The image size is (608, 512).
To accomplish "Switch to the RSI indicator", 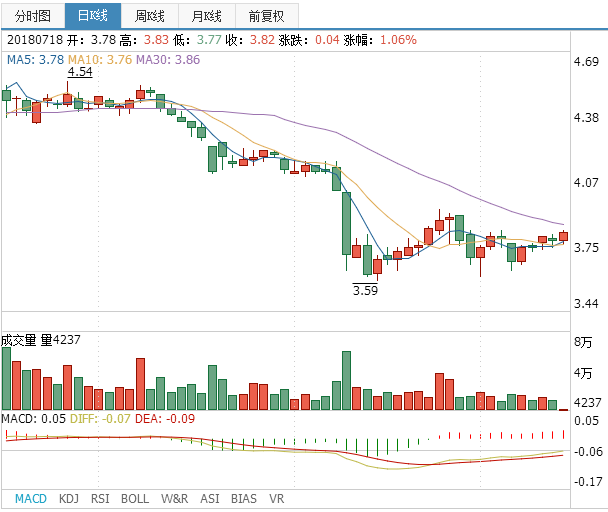I will (100, 498).
